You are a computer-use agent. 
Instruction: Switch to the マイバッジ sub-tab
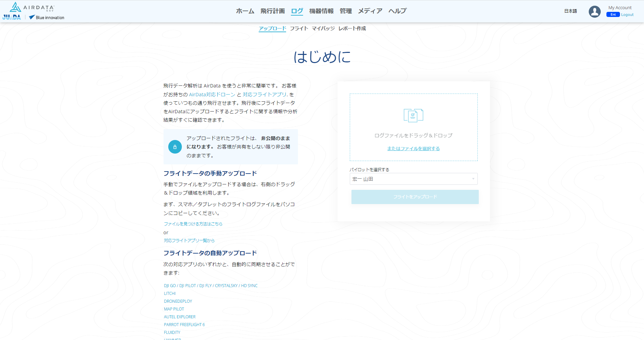tap(323, 28)
